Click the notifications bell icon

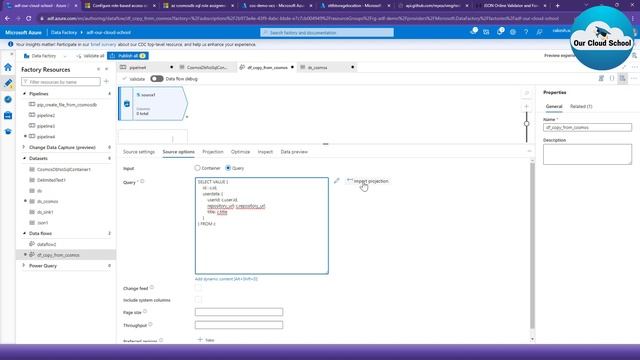point(500,32)
